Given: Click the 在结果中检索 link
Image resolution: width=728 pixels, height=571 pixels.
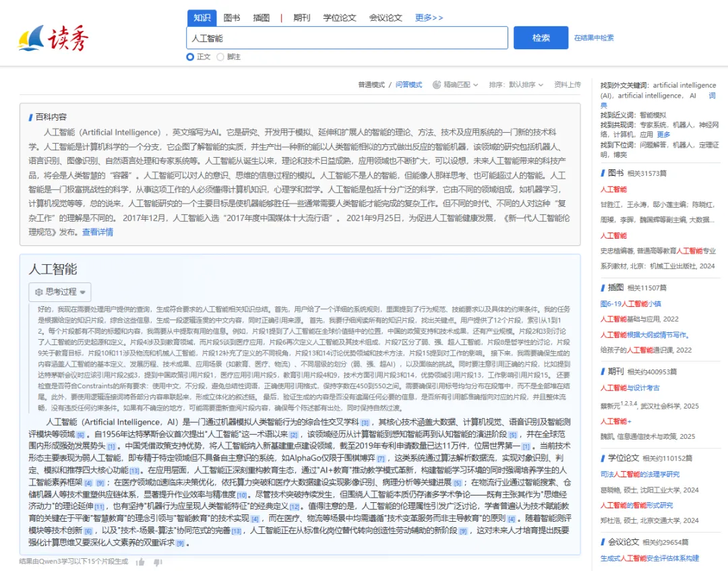Looking at the screenshot, I should point(594,38).
